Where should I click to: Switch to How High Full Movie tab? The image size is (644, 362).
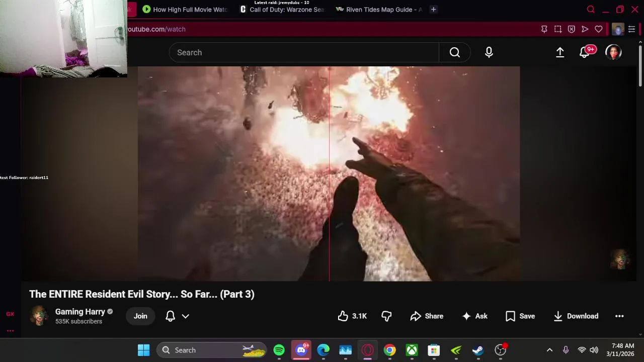185,10
